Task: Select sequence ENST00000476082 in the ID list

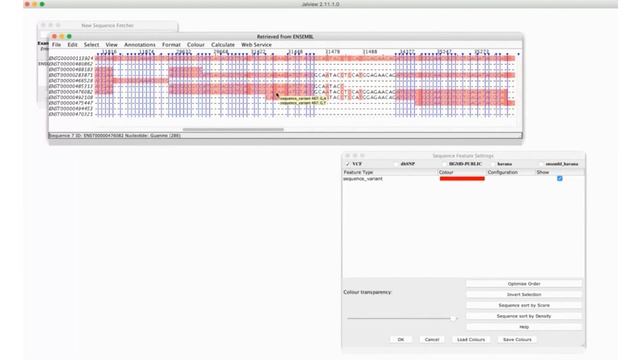Action: point(71,92)
